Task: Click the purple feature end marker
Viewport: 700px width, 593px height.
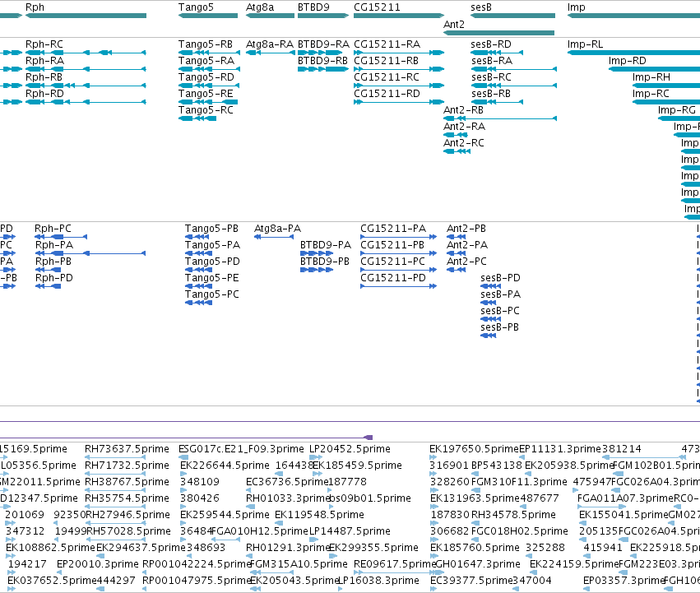Action: (x=369, y=438)
